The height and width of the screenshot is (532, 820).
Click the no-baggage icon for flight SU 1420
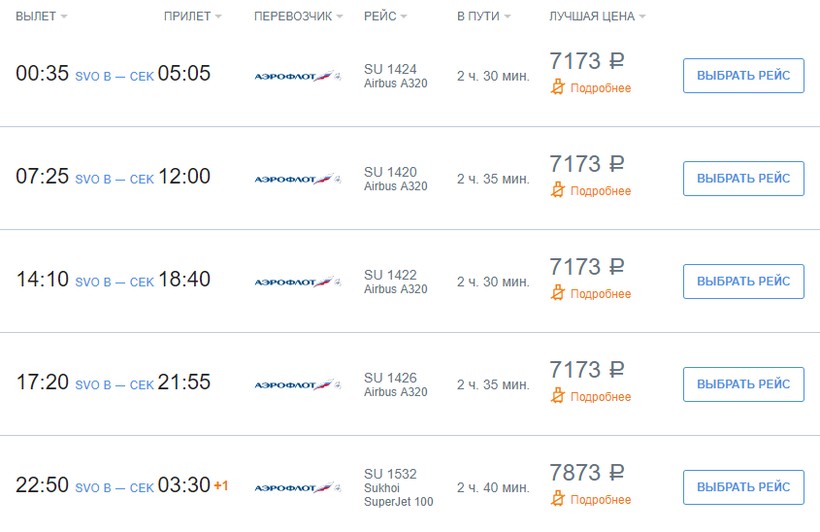[x=558, y=190]
